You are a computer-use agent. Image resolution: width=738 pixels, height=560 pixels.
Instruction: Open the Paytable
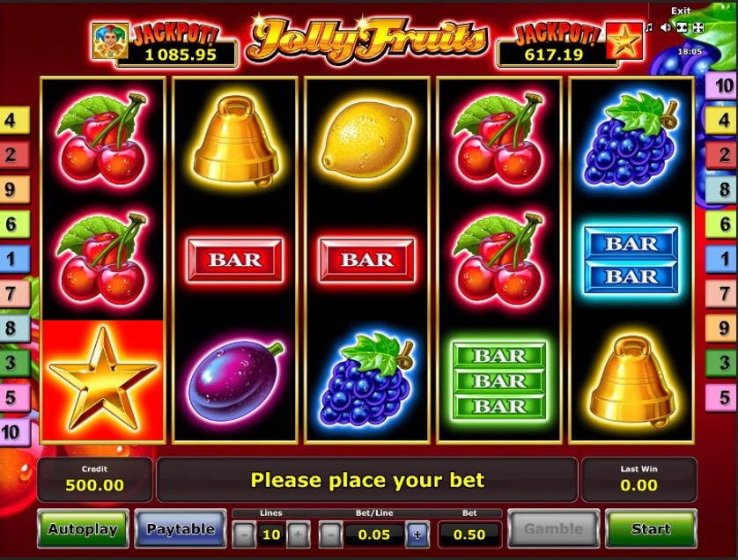(x=181, y=528)
